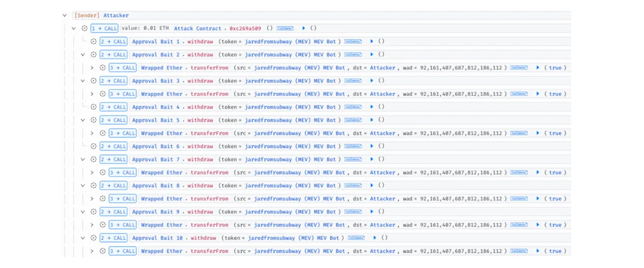Collapse the Approval Bait 5 withdraw call
The image size is (644, 268).
83,120
